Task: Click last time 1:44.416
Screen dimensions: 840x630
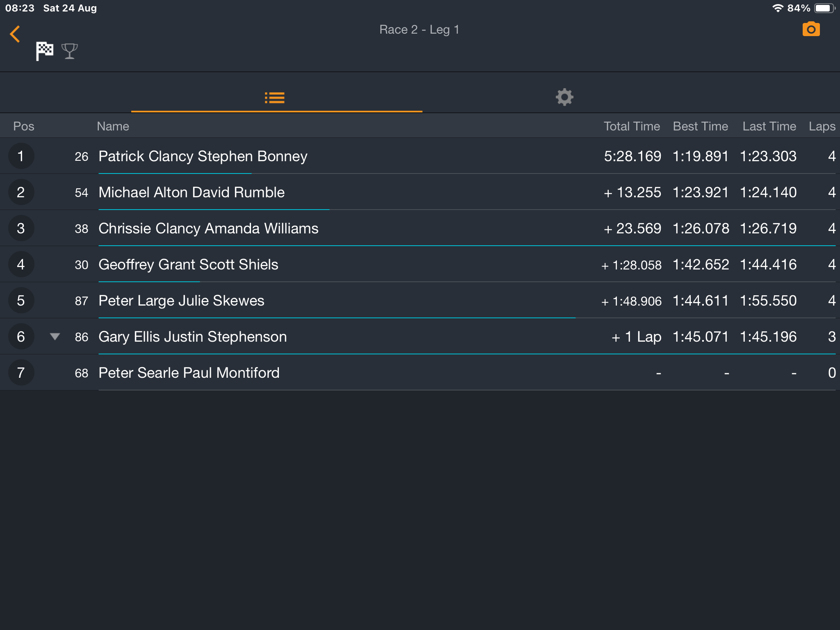Action: [768, 265]
